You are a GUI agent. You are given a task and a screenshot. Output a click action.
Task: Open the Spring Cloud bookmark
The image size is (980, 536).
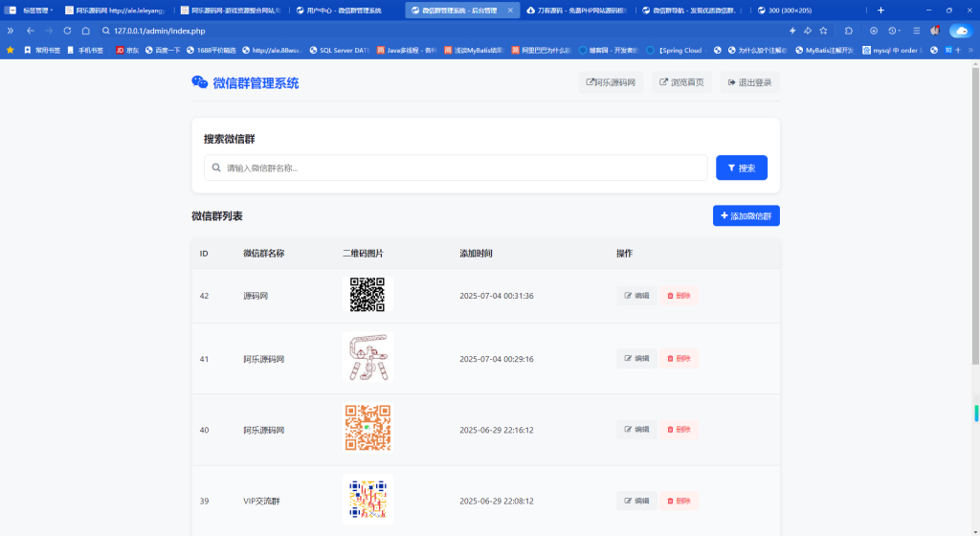point(675,50)
